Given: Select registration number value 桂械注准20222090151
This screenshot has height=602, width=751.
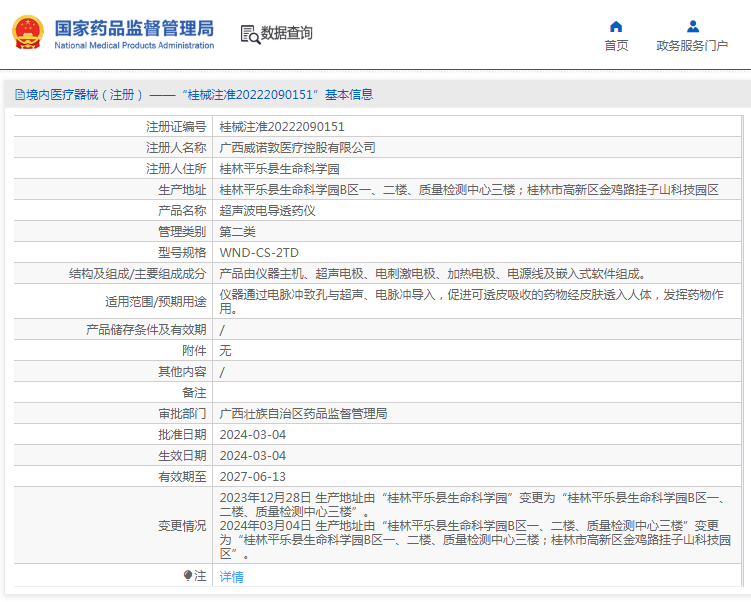Looking at the screenshot, I should [282, 126].
